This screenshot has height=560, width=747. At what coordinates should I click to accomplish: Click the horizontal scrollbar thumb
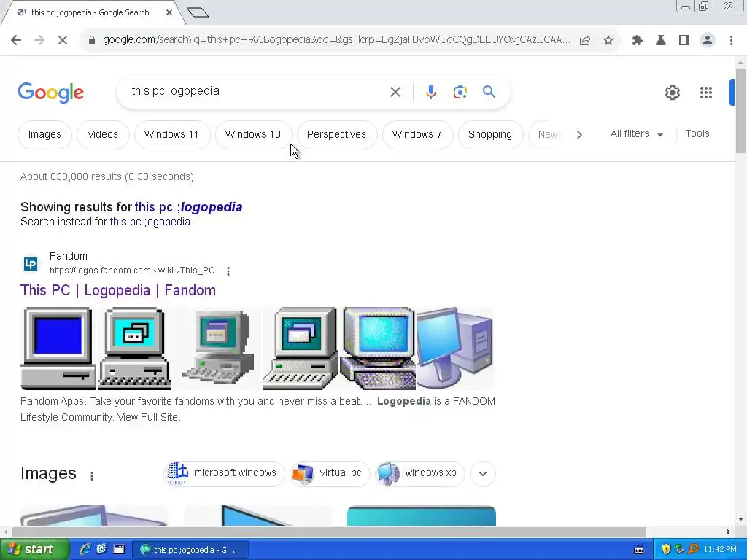[329, 532]
